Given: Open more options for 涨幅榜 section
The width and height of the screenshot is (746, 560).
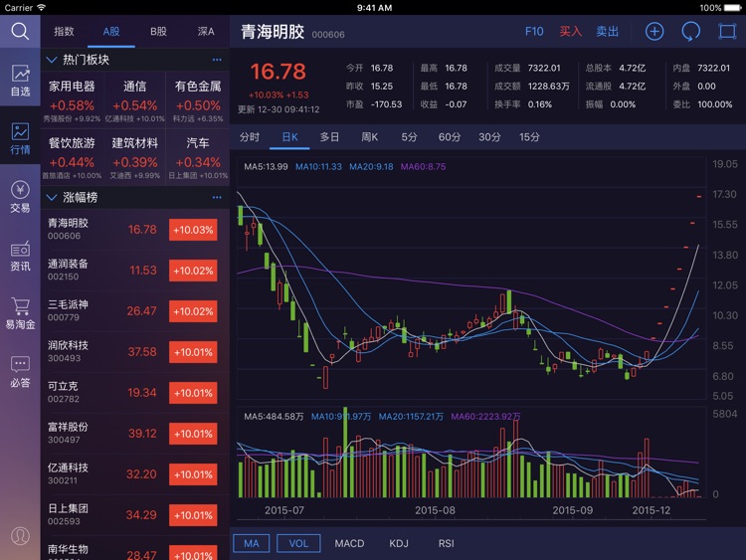Looking at the screenshot, I should [217, 197].
